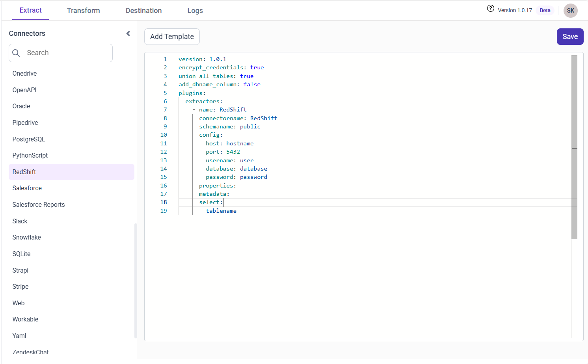Select the Slack connector
The height and width of the screenshot is (364, 588).
click(20, 221)
